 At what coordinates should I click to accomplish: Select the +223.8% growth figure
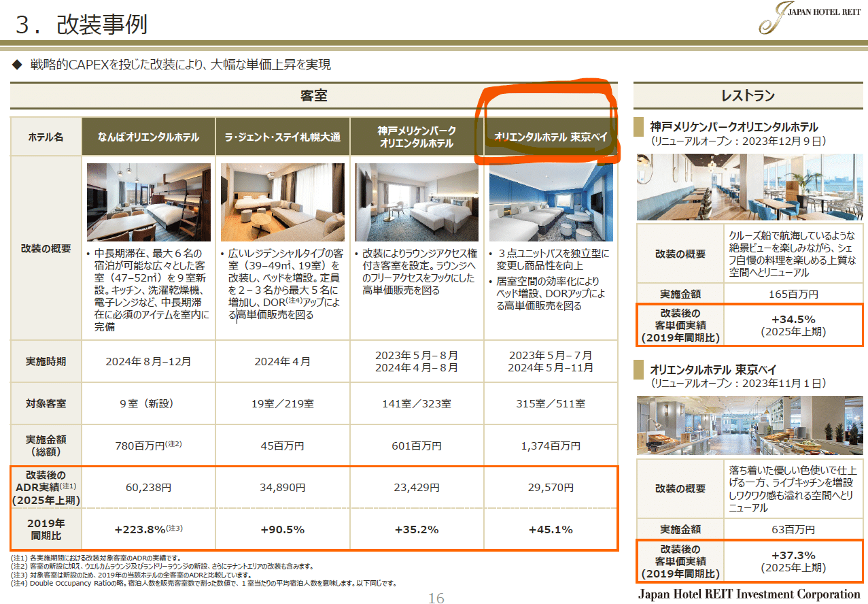[148, 529]
